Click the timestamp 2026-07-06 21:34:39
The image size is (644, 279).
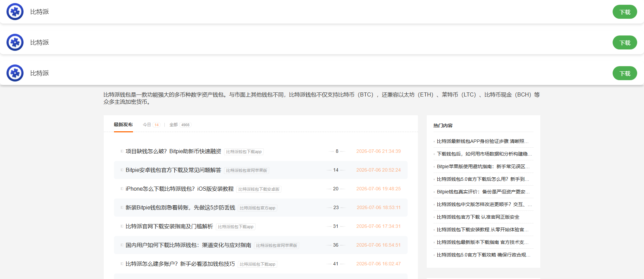[x=379, y=151]
